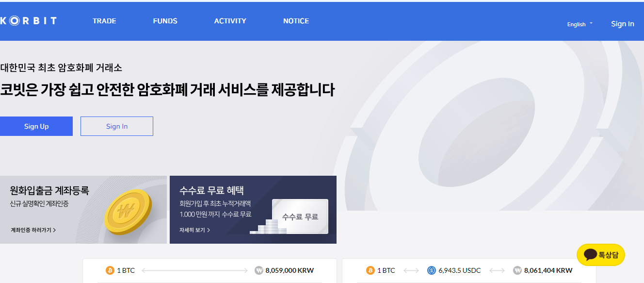Click Sign In in the top header
Viewport: 644px width, 283px height.
623,24
